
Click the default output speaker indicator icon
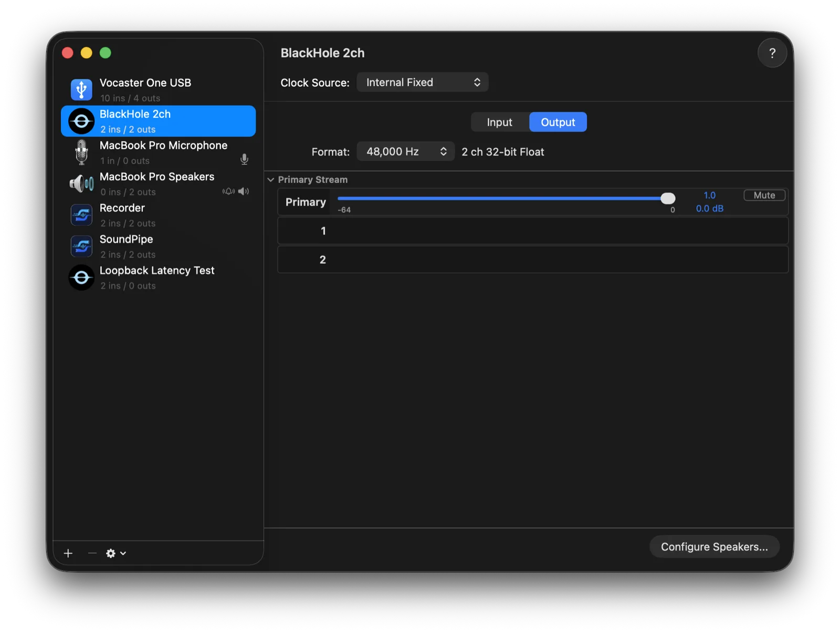(x=244, y=191)
